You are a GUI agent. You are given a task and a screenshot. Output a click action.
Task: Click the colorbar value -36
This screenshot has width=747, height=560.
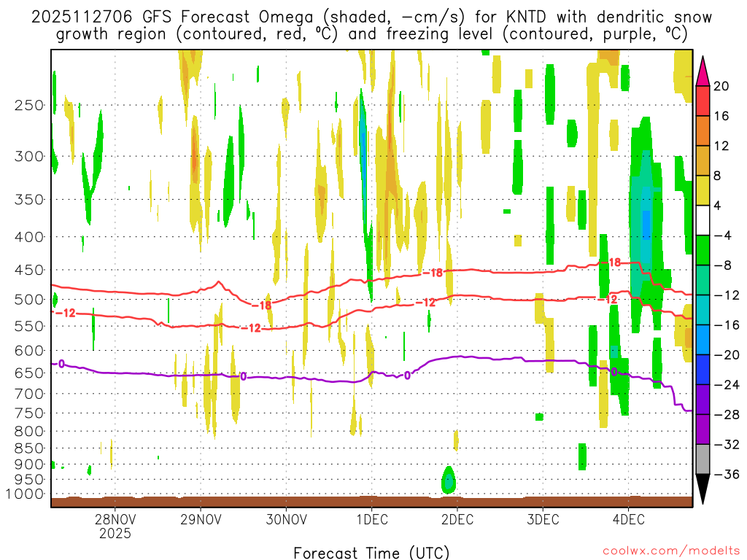726,474
